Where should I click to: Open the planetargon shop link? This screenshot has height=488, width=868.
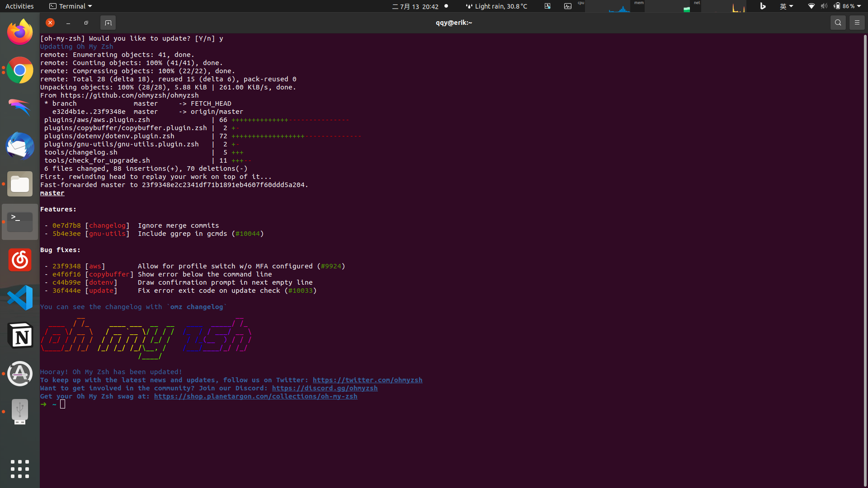click(255, 396)
